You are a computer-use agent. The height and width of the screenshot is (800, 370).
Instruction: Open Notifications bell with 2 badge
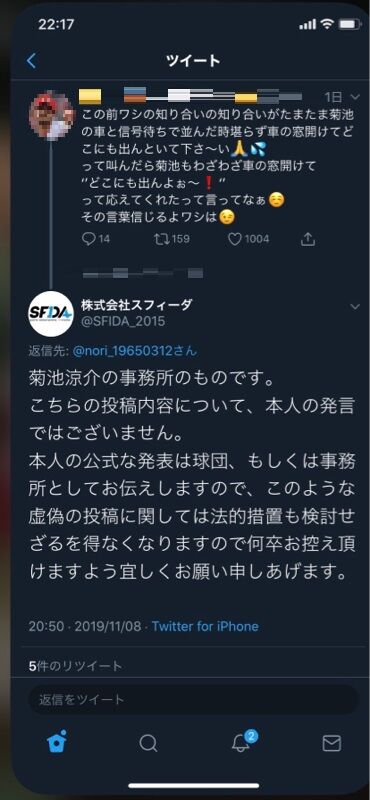pyautogui.click(x=242, y=742)
